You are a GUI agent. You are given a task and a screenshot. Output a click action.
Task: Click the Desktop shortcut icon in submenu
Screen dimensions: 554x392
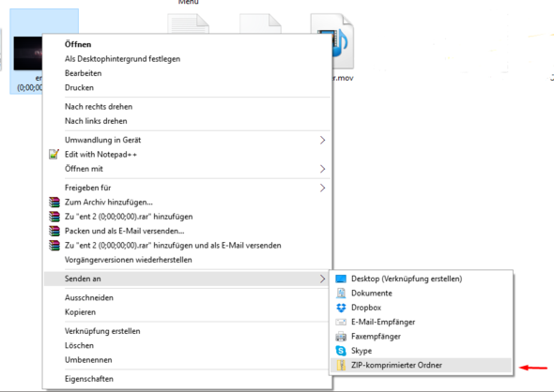click(x=341, y=279)
